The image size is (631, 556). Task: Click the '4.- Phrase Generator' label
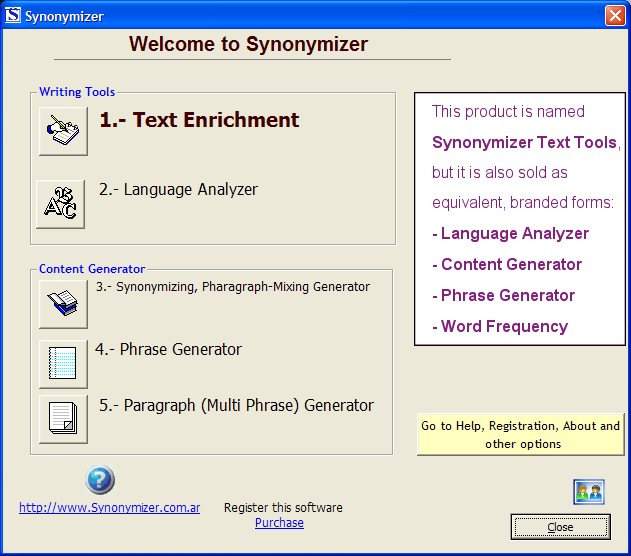(168, 349)
